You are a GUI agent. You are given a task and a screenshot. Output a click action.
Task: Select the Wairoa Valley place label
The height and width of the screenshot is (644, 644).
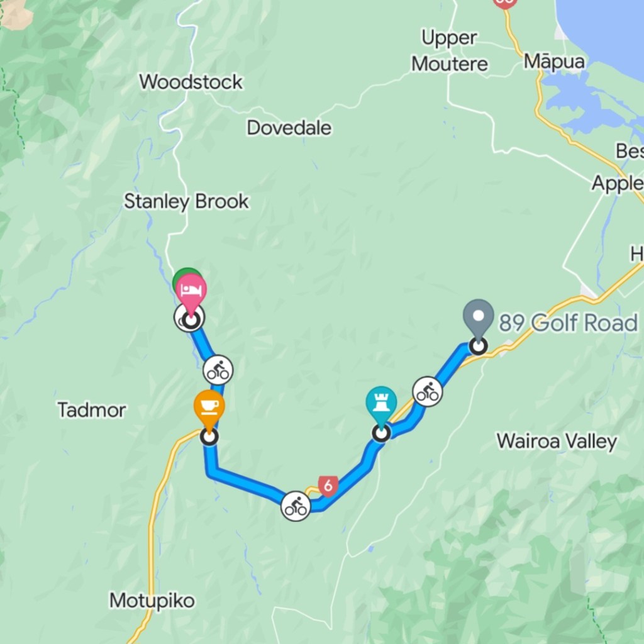tap(557, 441)
